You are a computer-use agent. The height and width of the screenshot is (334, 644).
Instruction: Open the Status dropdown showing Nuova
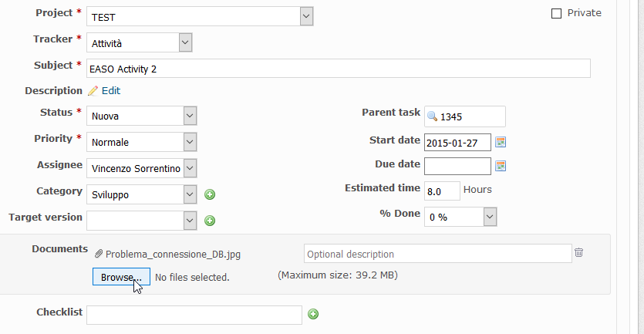click(142, 116)
